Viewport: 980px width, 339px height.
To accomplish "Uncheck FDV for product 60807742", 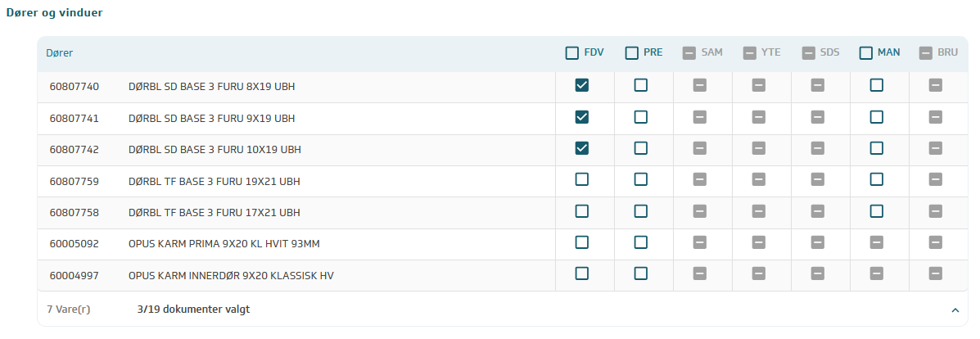I will coord(582,148).
